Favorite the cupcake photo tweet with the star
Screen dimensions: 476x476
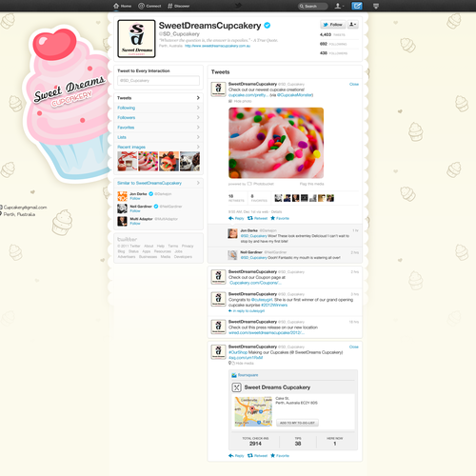click(280, 218)
